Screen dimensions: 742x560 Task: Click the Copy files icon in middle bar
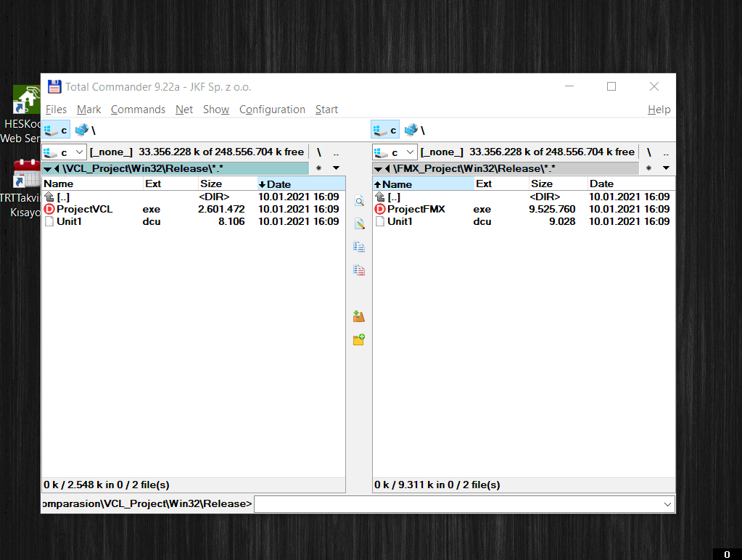[x=359, y=247]
